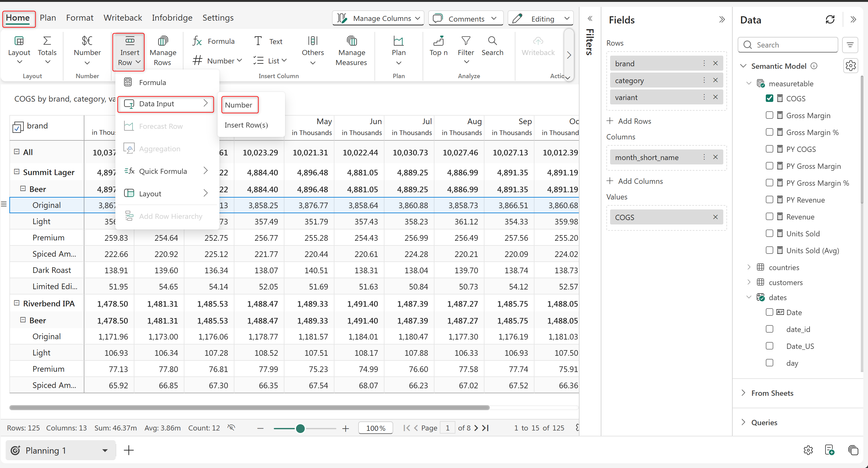Image resolution: width=868 pixels, height=468 pixels.
Task: Enable the Revenue measure checkbox
Action: pos(769,217)
